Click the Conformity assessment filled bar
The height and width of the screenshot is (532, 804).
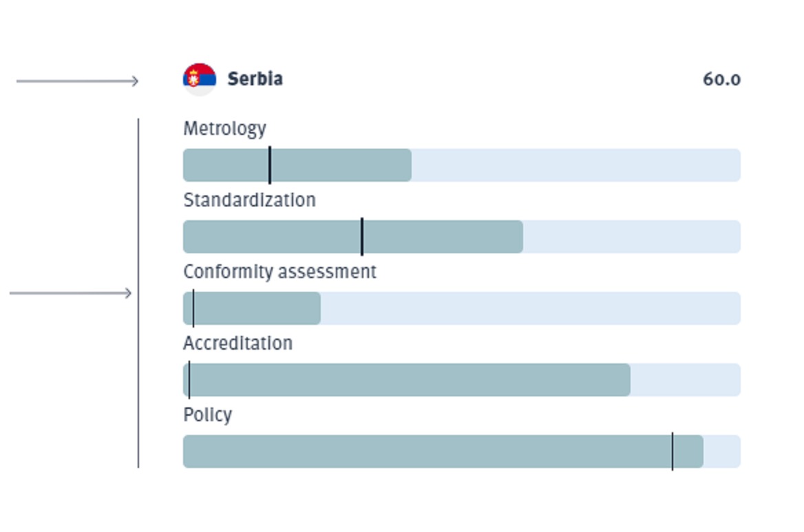pos(252,308)
